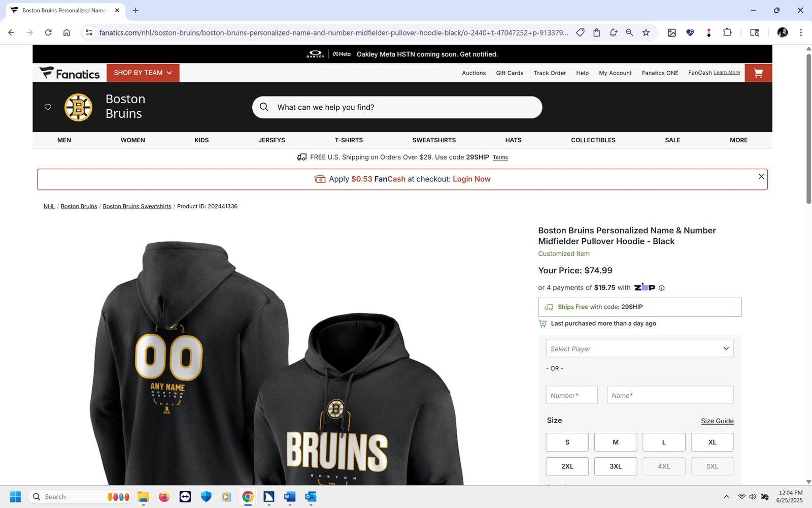The width and height of the screenshot is (812, 508).
Task: Close the Boston Bruins browser tab
Action: coord(117,10)
